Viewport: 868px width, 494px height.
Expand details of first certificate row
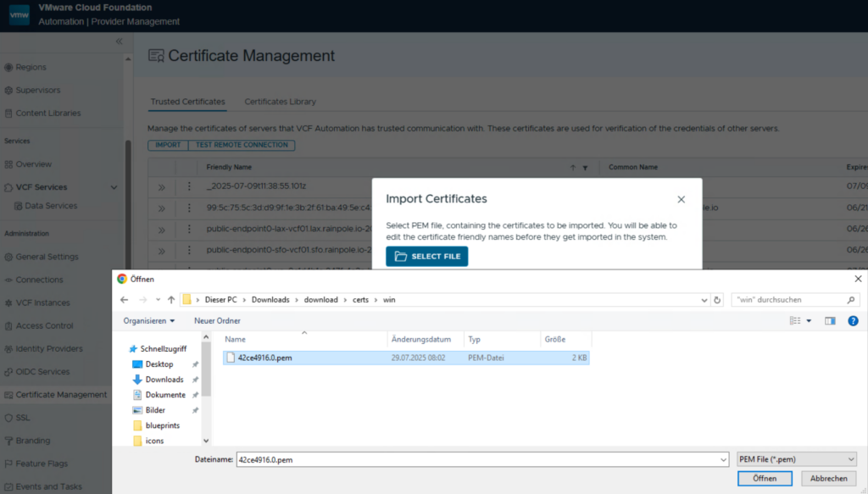(161, 186)
